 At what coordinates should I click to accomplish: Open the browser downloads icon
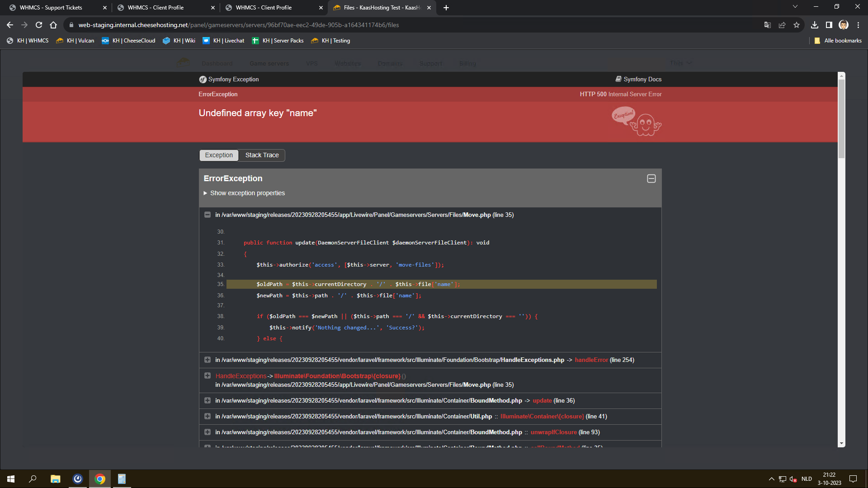point(815,25)
